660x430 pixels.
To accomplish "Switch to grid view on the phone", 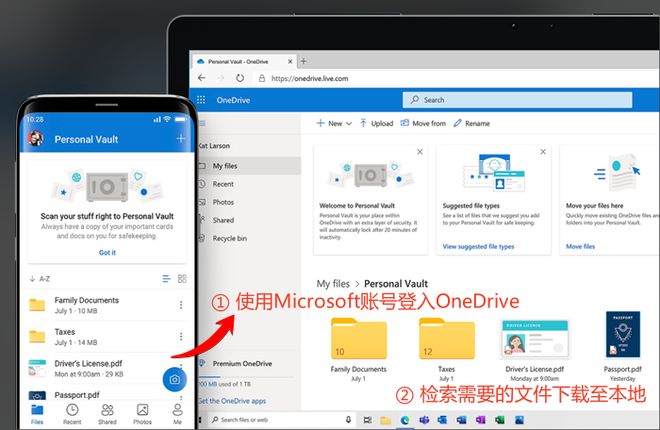I will tap(182, 279).
